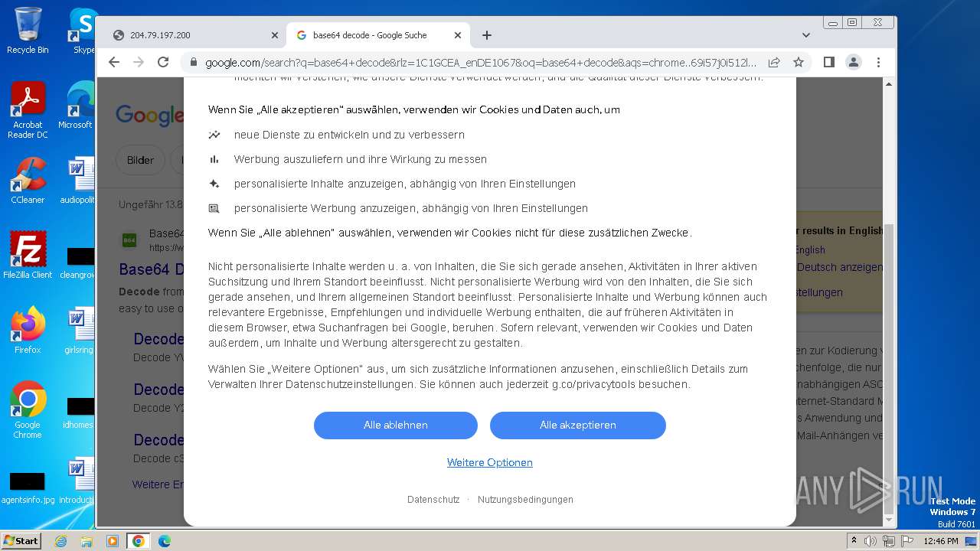Bookmark this page with star icon
This screenshot has height=551, width=980.
click(x=799, y=62)
